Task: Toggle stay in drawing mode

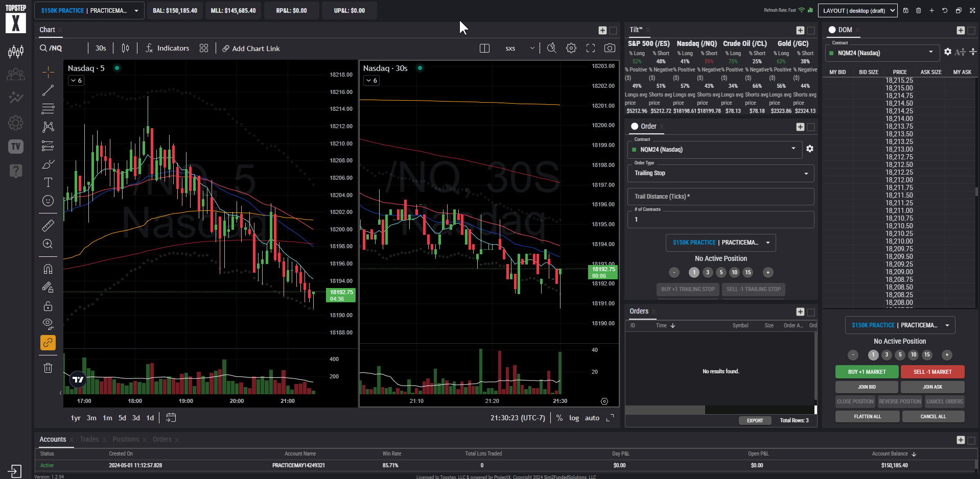Action: 48,288
